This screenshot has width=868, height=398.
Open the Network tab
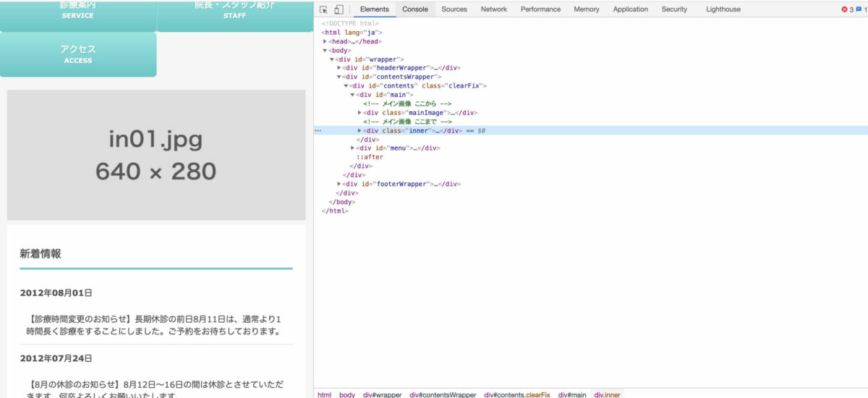494,9
